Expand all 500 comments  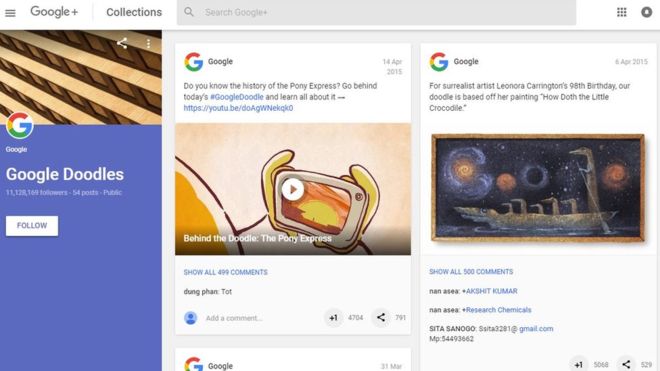pos(471,272)
